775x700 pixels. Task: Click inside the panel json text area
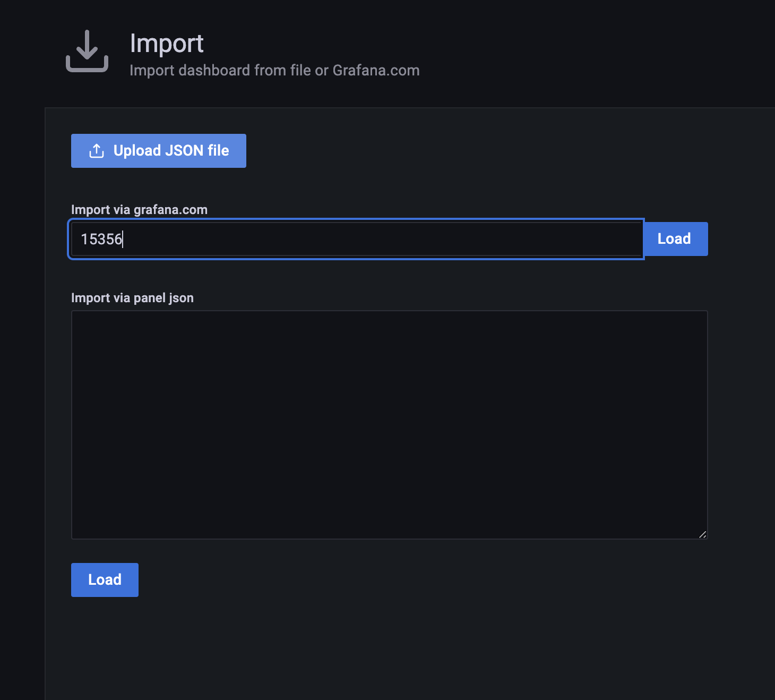point(390,425)
